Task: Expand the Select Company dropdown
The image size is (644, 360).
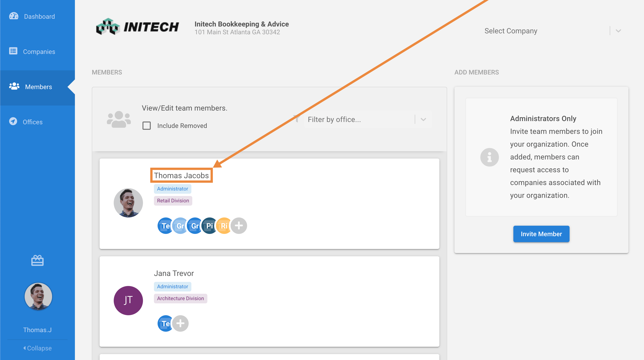Action: (x=618, y=31)
